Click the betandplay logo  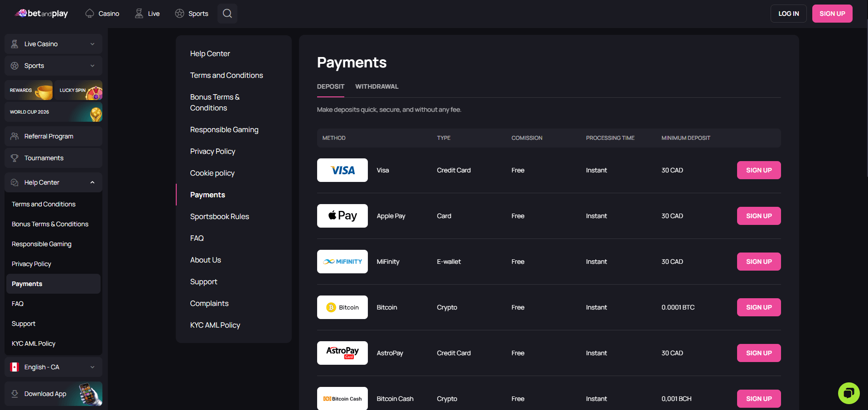41,14
